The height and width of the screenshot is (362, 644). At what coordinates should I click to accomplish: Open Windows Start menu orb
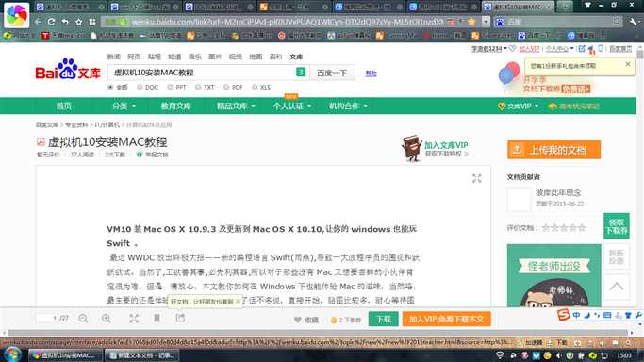13,354
